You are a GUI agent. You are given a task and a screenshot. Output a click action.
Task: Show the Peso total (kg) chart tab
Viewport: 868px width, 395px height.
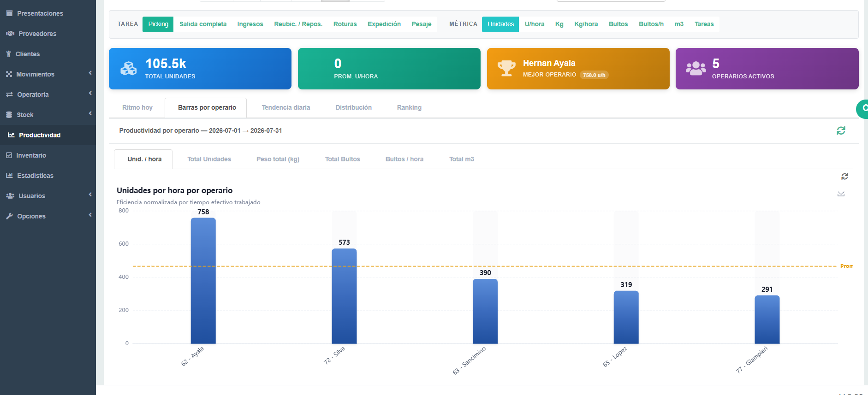(278, 159)
